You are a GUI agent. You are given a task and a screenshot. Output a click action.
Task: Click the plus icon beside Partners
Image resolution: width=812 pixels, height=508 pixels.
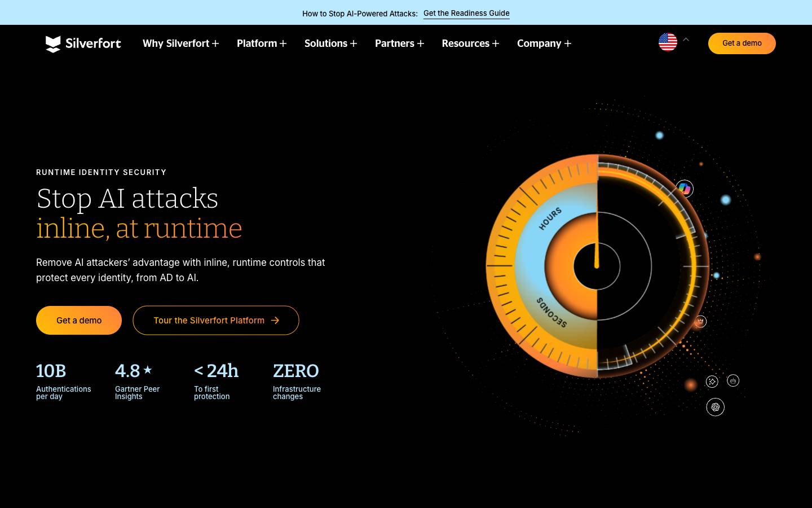pos(420,43)
